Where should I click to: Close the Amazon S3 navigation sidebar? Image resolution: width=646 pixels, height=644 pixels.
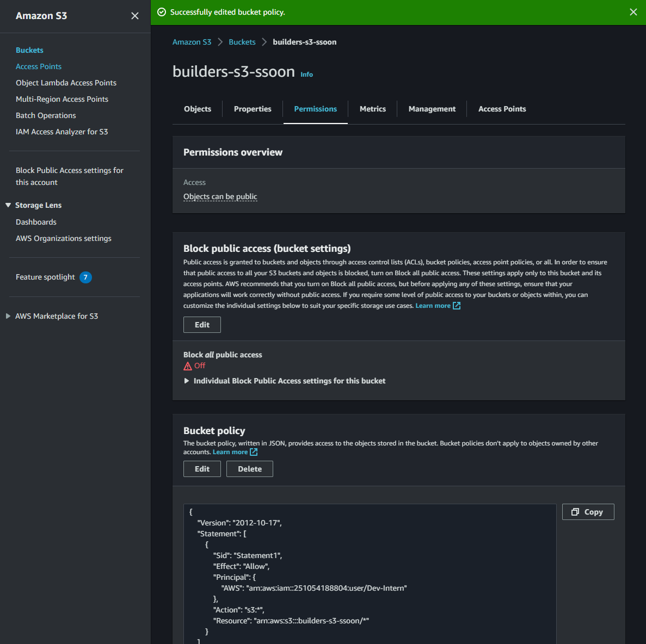coord(135,16)
